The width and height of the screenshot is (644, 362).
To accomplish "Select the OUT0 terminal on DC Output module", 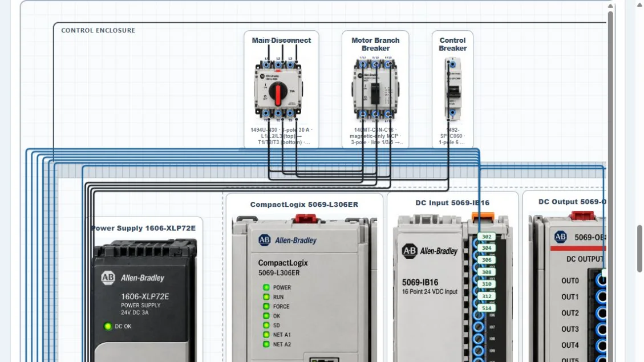I will 601,280.
